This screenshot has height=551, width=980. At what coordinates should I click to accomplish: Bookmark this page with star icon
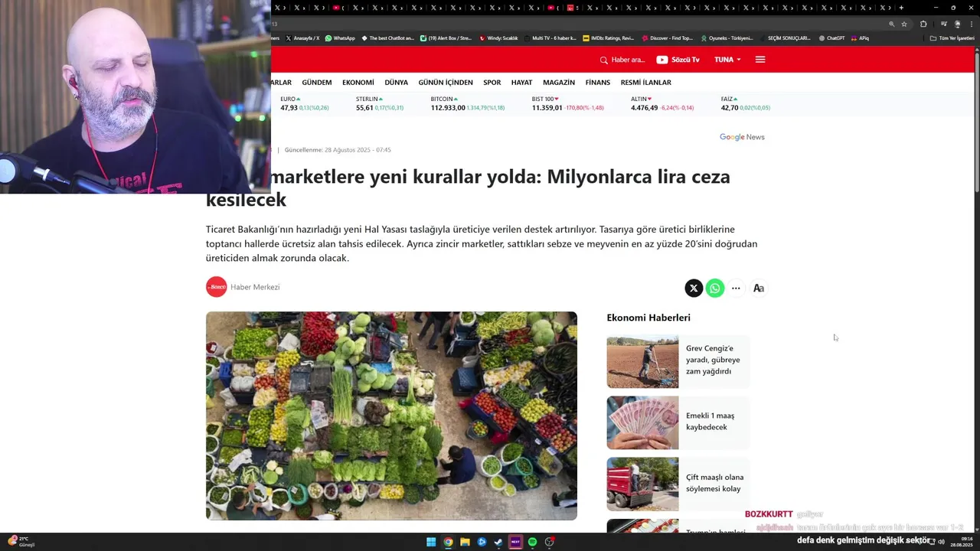click(904, 24)
